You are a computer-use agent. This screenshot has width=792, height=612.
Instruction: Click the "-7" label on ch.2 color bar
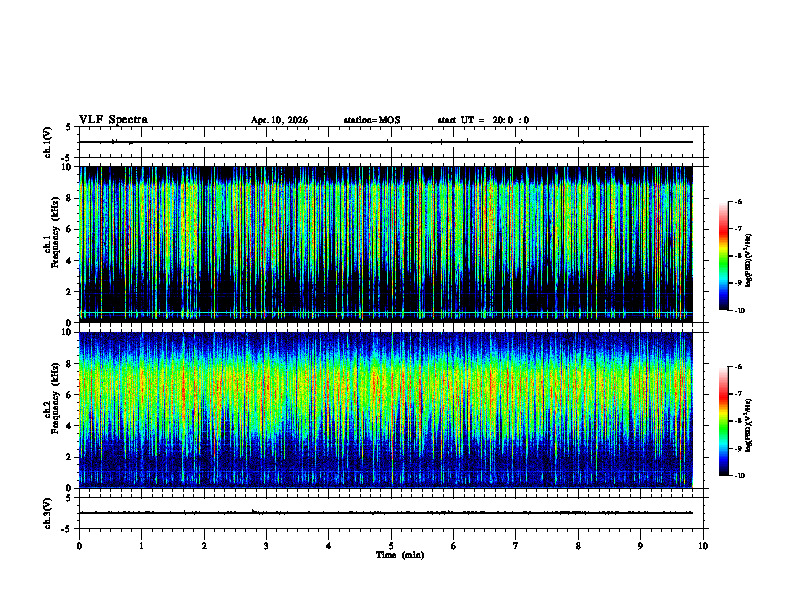[x=738, y=394]
